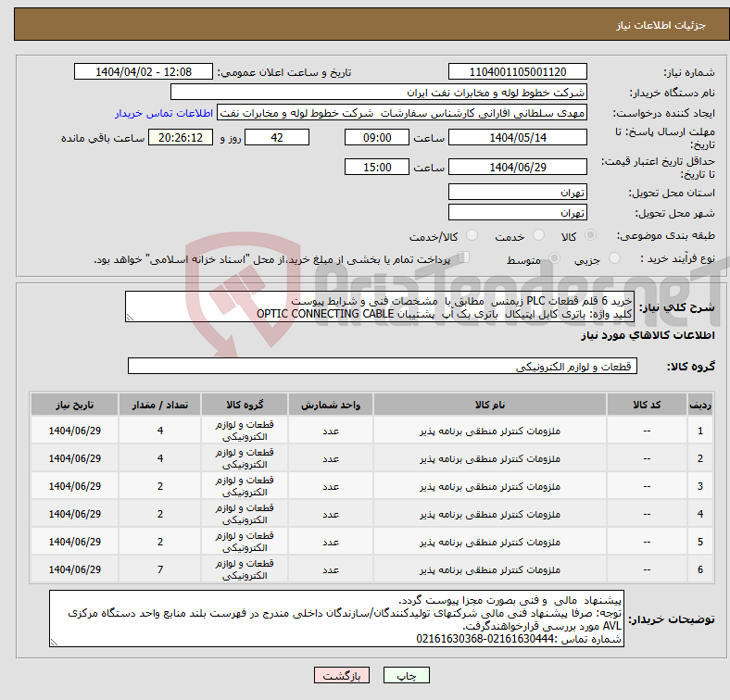Click the announcement date field 1404/04/02 - 12:08
The height and width of the screenshot is (700, 730).
144,71
